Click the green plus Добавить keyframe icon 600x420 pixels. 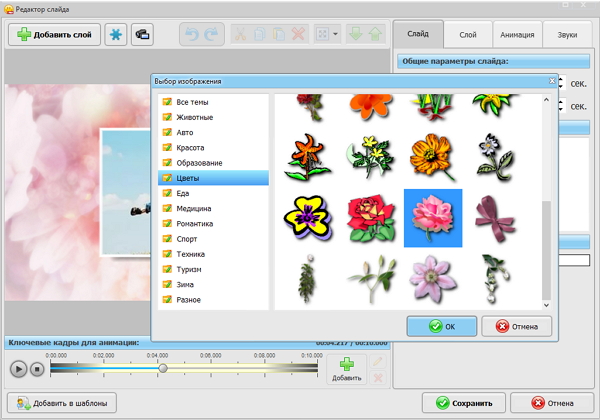346,366
